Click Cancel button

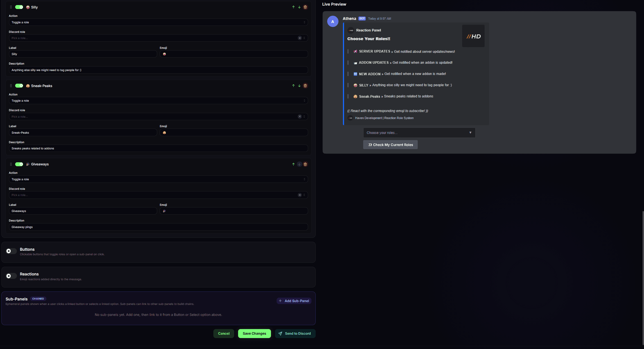tap(224, 334)
